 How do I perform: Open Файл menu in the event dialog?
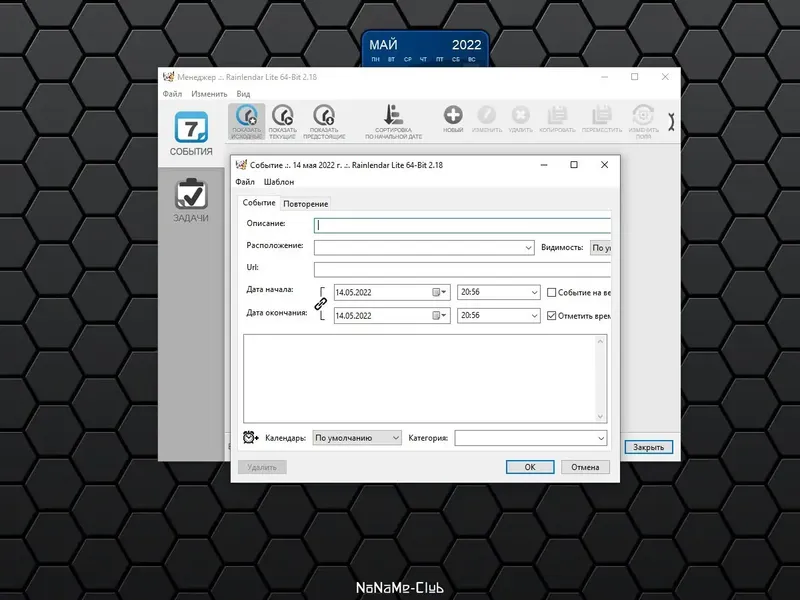(x=245, y=182)
